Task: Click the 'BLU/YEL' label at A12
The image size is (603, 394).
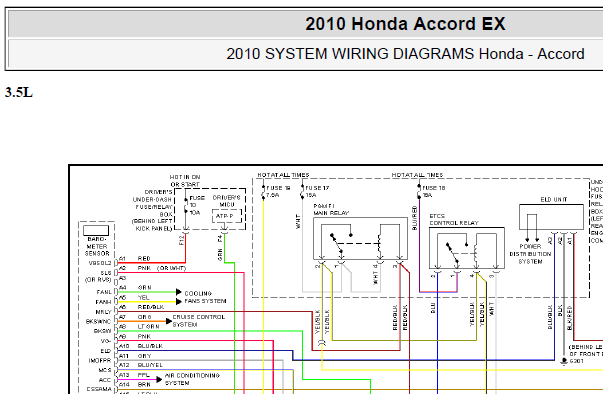Action: click(x=150, y=365)
